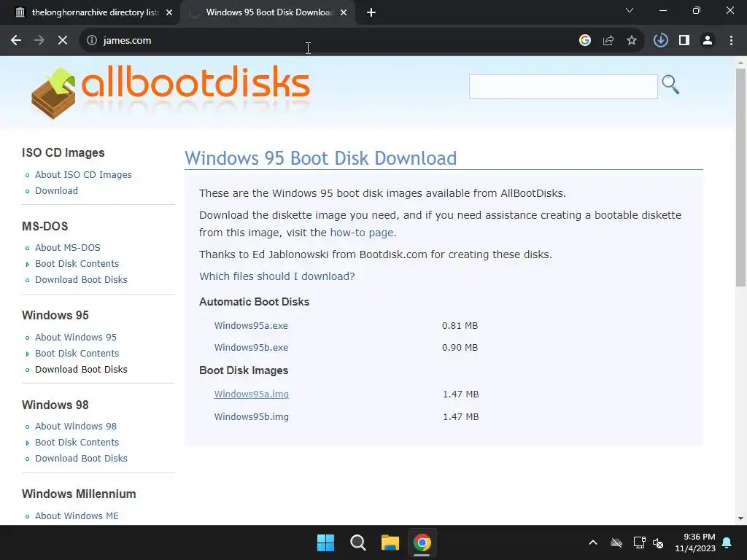Open the Chrome downloads icon
Viewport: 747px width, 560px height.
click(x=661, y=41)
